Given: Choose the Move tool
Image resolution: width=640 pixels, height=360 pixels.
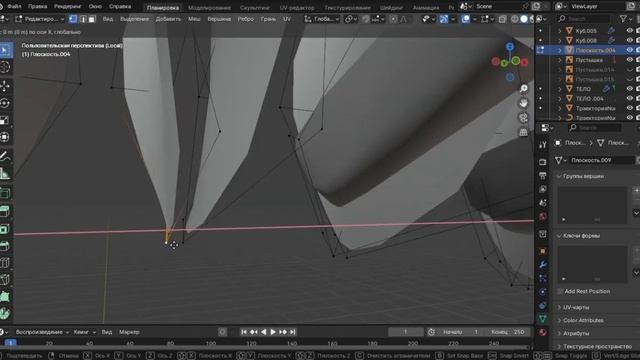Looking at the screenshot, I should coord(5,86).
